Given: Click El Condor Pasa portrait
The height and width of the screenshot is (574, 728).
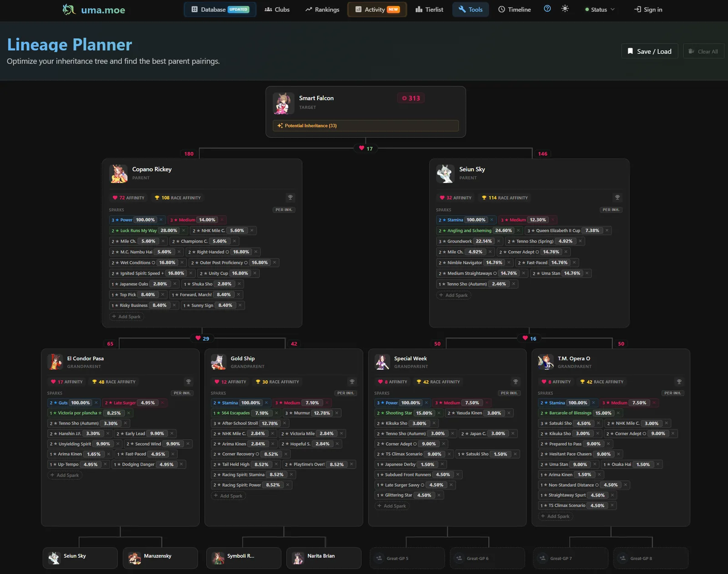Looking at the screenshot, I should coord(55,362).
